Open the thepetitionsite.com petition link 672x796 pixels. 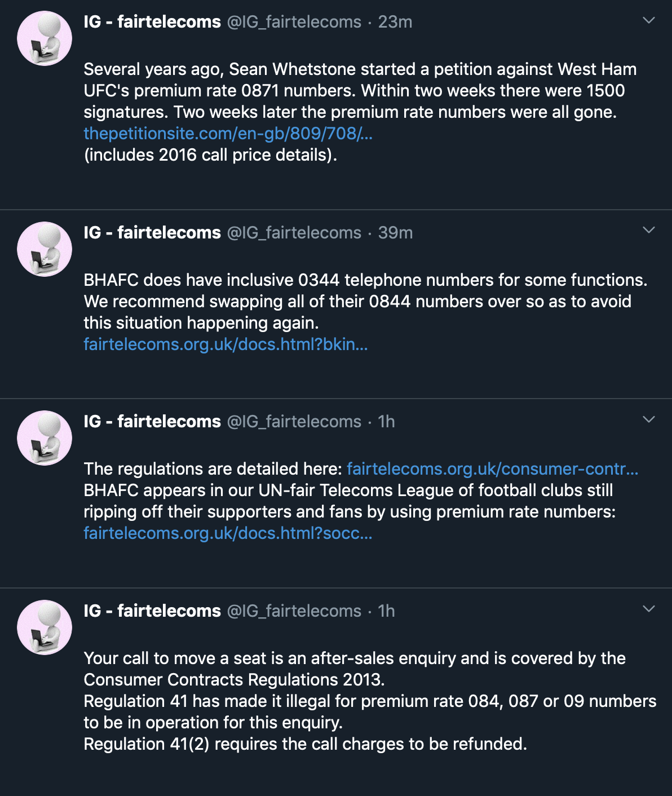(228, 134)
